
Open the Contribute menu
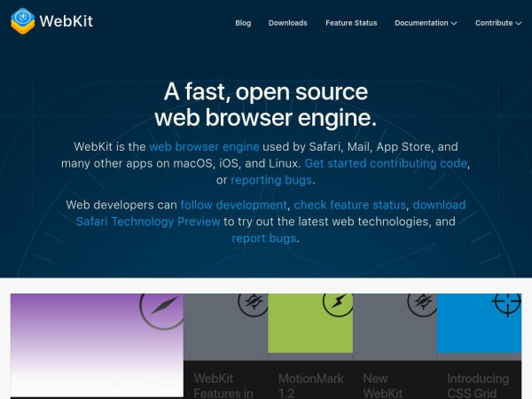497,23
